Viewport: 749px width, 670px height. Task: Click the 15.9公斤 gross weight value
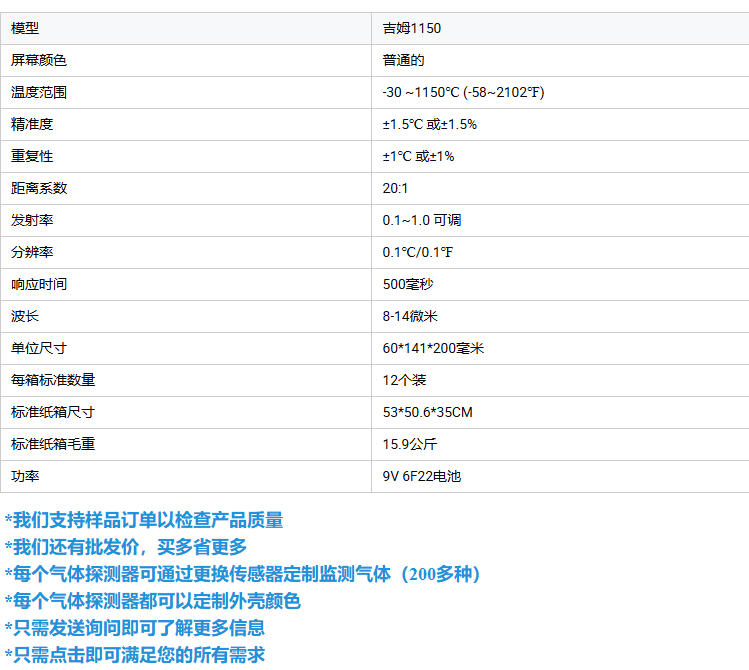409,444
